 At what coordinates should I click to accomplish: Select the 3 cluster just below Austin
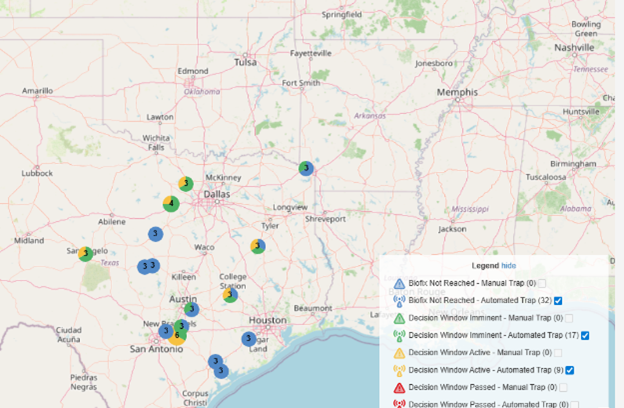192,309
